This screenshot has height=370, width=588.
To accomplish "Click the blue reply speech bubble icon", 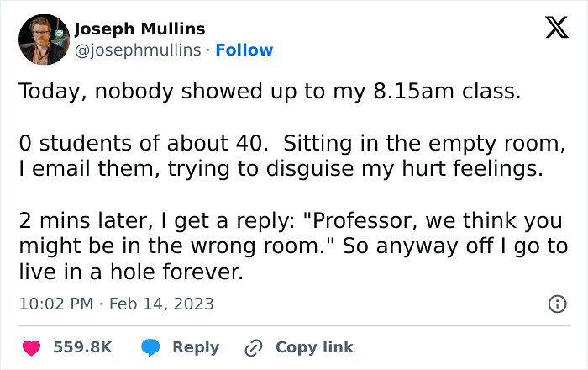I will click(x=151, y=347).
